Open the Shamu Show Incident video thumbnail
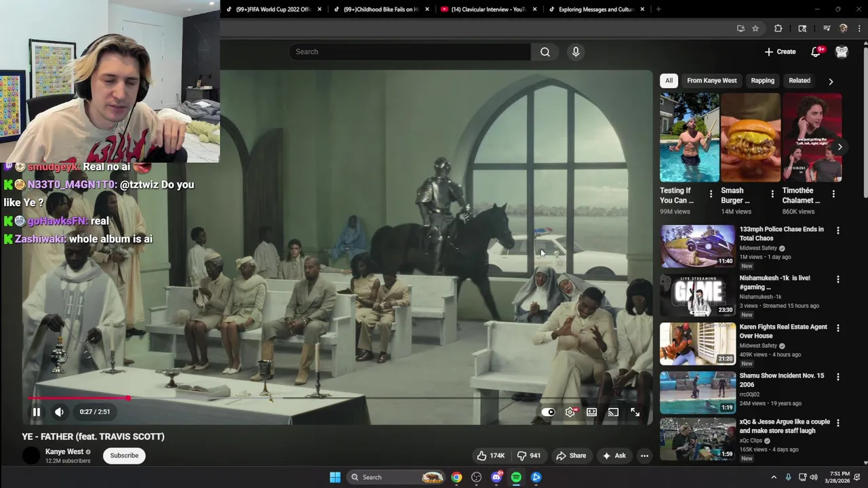Image resolution: width=868 pixels, height=488 pixels. 698,392
